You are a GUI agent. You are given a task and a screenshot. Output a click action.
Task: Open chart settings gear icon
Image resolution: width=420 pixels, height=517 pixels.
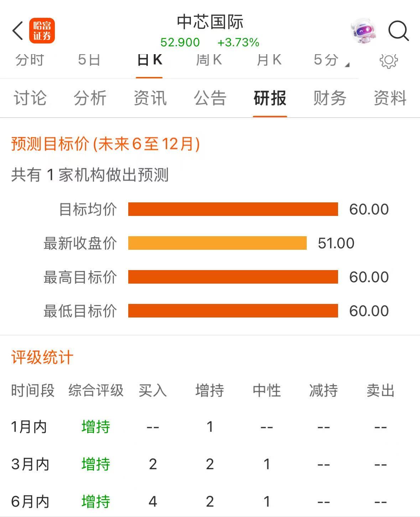[x=389, y=60]
